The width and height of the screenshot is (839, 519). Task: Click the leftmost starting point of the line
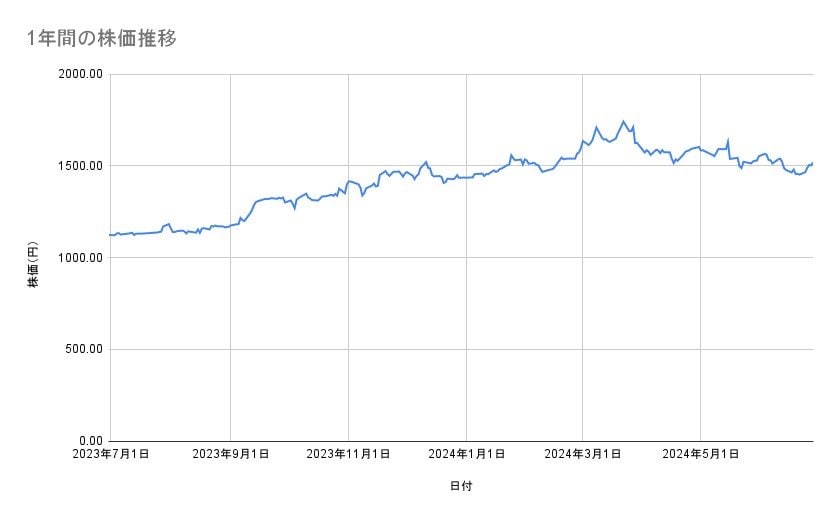coord(111,235)
